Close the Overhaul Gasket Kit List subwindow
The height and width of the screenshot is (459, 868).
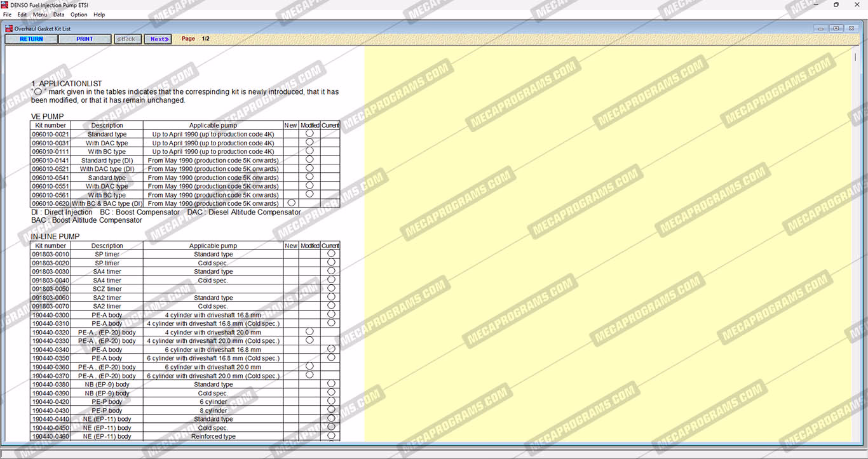click(x=851, y=29)
